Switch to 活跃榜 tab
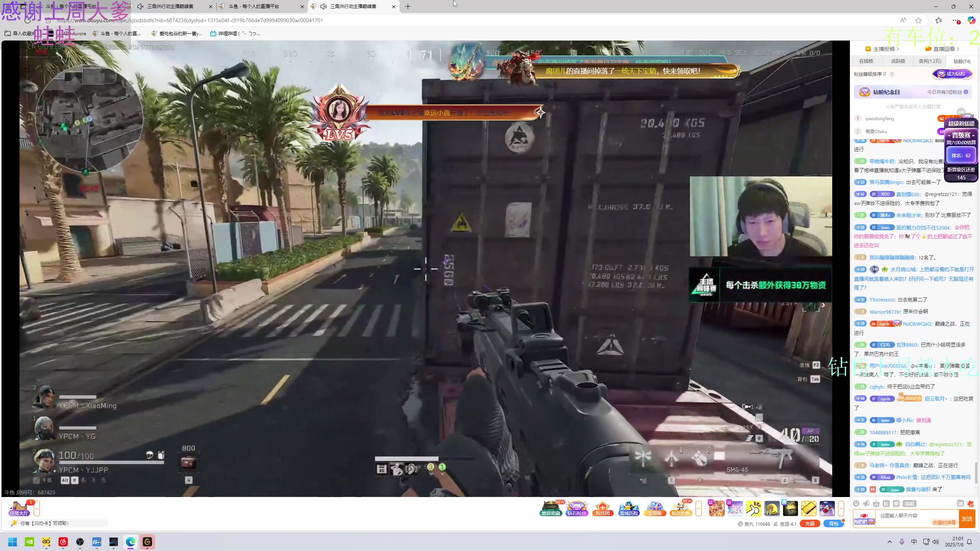Image resolution: width=980 pixels, height=551 pixels. tap(898, 61)
